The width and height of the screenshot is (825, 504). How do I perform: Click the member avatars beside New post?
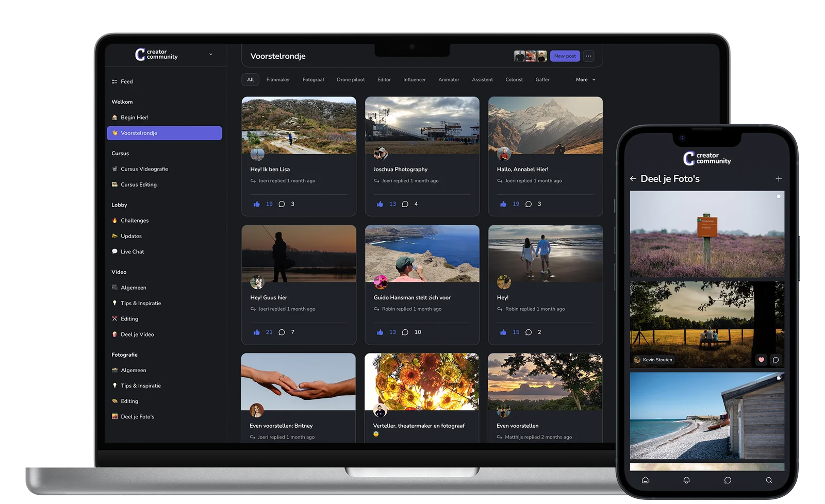(x=530, y=56)
